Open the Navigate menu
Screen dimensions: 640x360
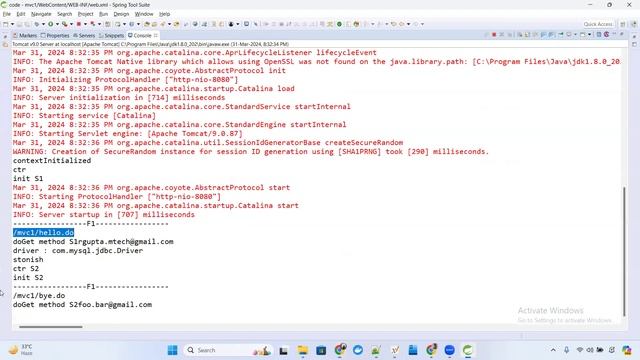pos(41,14)
